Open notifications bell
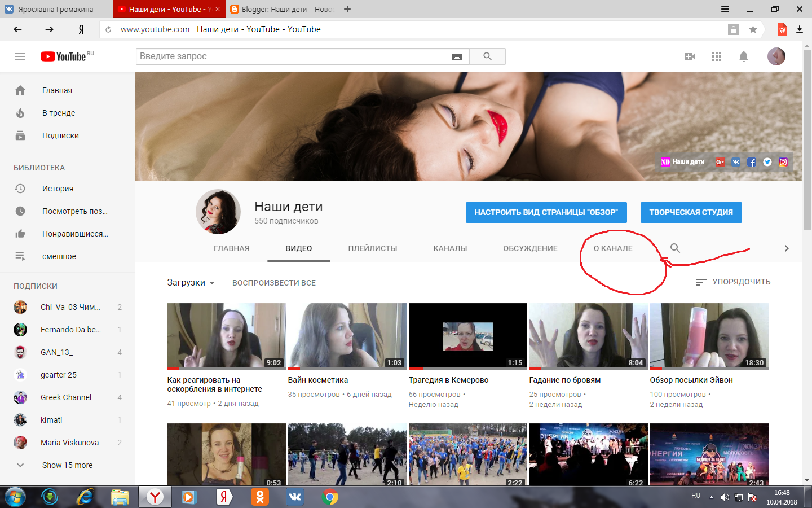This screenshot has height=508, width=812. pyautogui.click(x=744, y=56)
